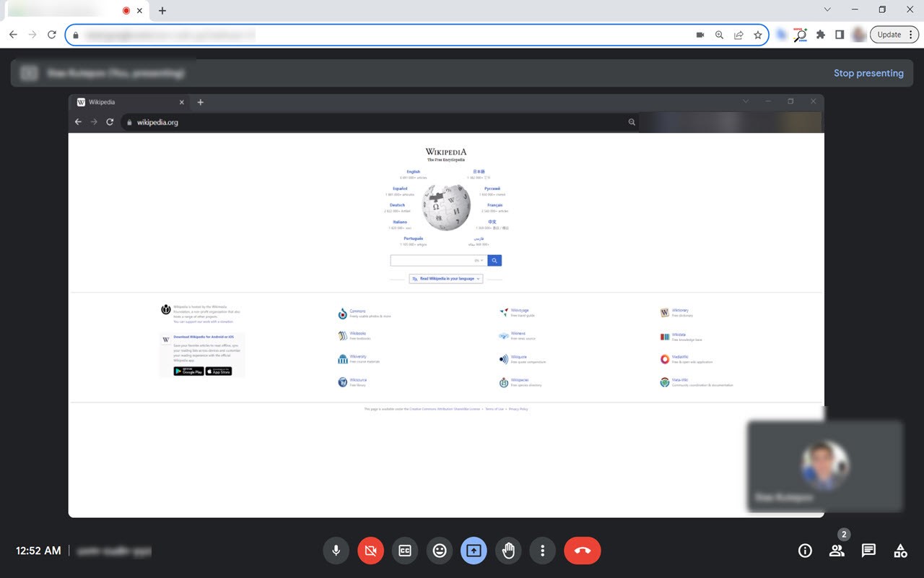The width and height of the screenshot is (924, 578).
Task: Click the App Store download badge
Action: pyautogui.click(x=219, y=371)
